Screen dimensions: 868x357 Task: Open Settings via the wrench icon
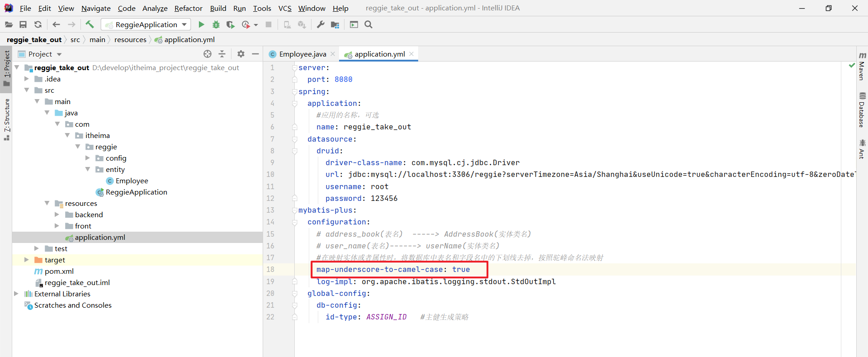[x=321, y=24]
